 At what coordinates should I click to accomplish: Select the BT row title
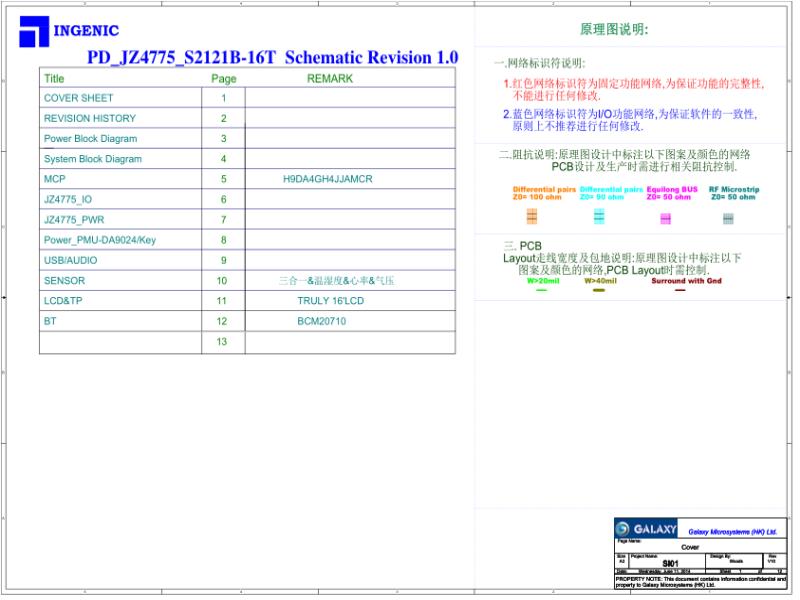50,321
